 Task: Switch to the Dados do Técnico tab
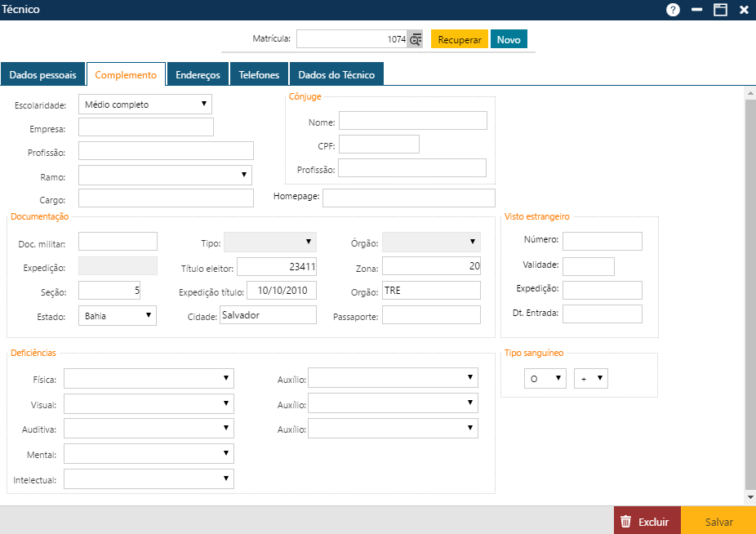[336, 73]
